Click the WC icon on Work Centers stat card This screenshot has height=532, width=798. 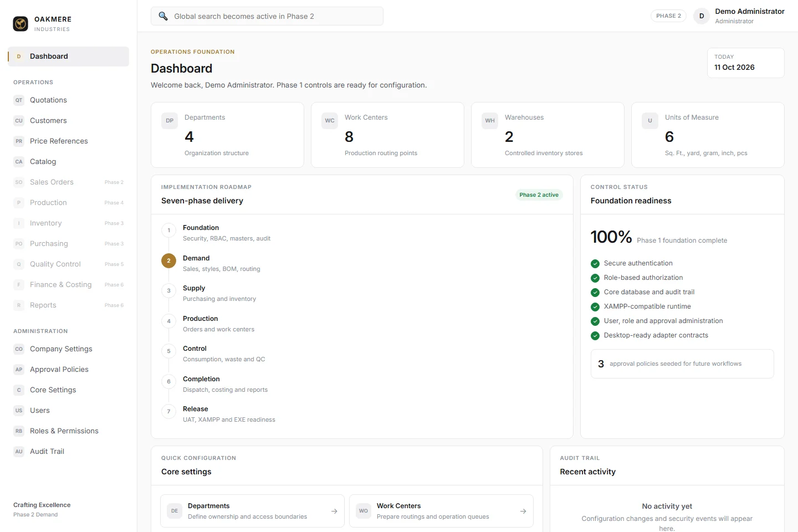tap(330, 121)
